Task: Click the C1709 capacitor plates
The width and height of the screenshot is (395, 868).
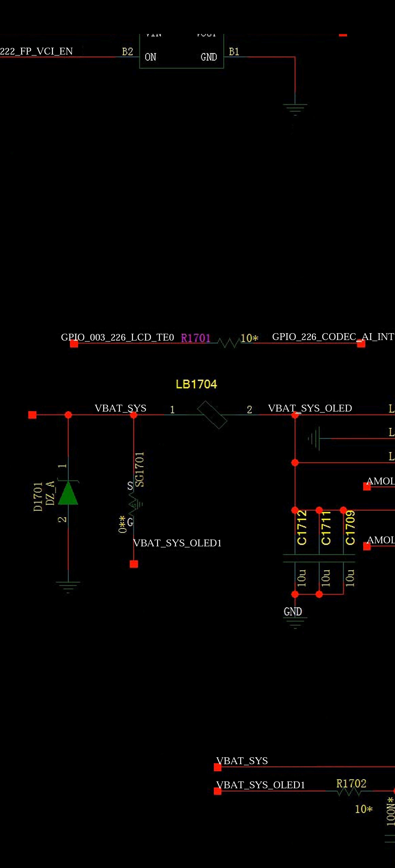Action: click(x=343, y=558)
